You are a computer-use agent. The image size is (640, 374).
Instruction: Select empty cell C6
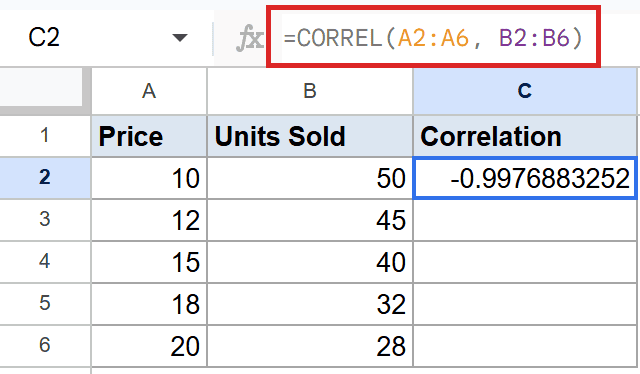524,346
